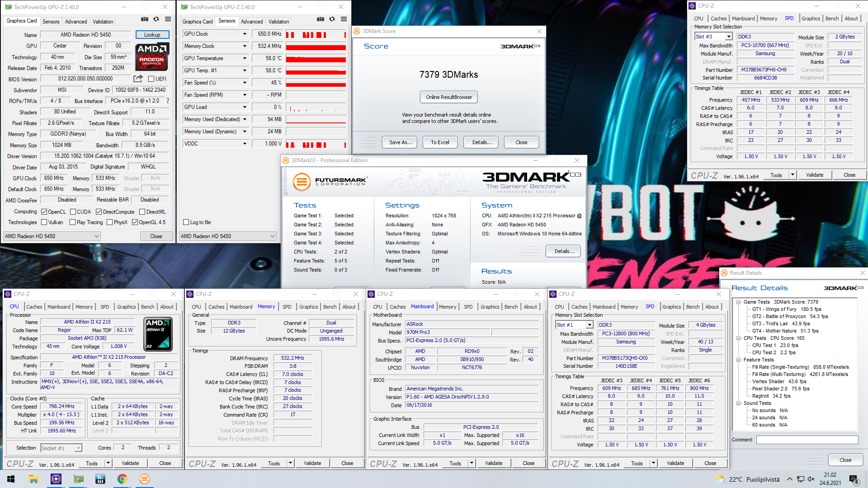Viewport: 868px width, 488px height.
Task: Open File Explorer from taskbar
Action: 33,479
